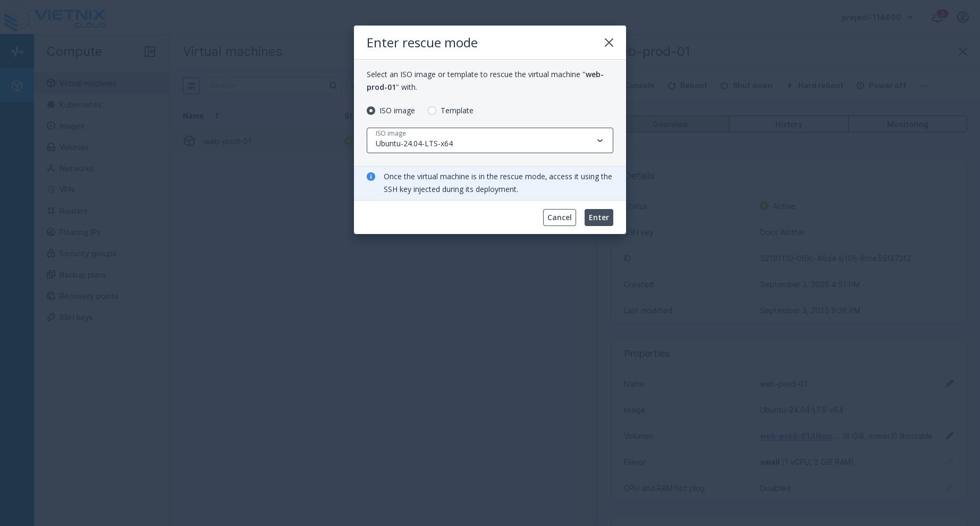Select the Template radio button
The image size is (980, 526).
(x=432, y=111)
